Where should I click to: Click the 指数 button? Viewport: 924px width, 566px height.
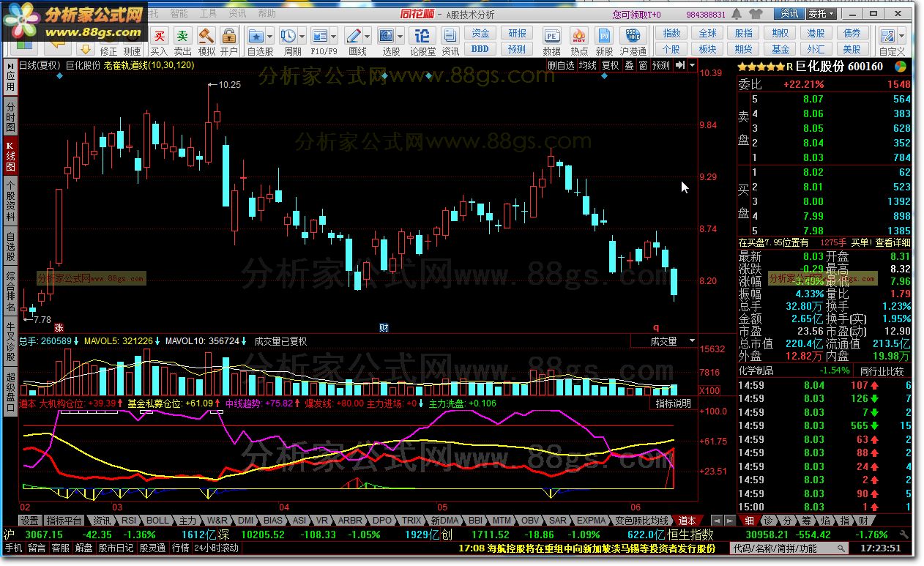[x=671, y=34]
